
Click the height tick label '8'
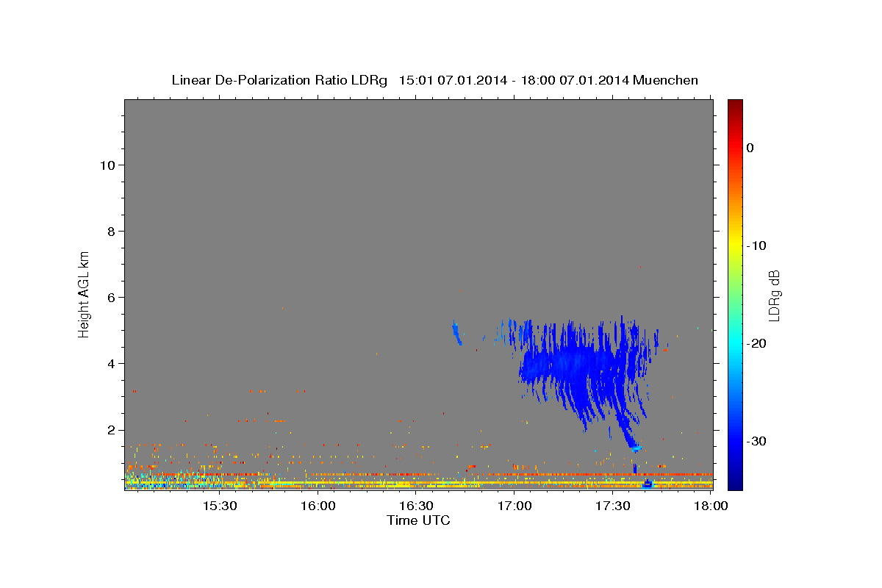(110, 232)
